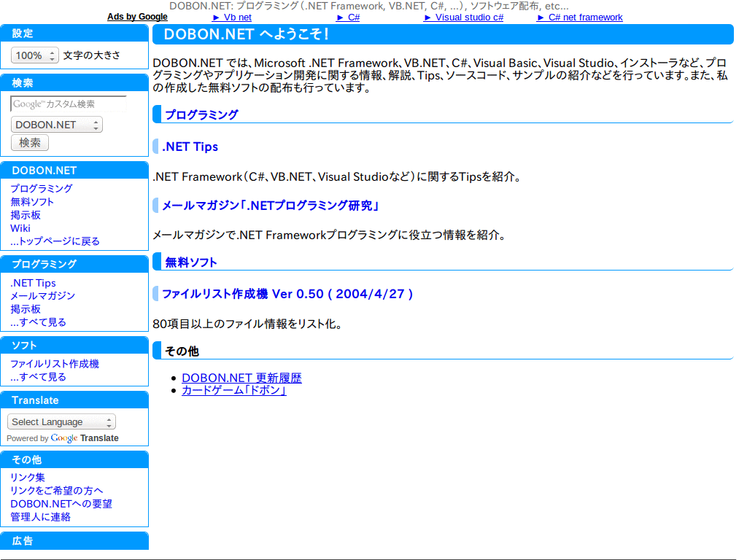Click the Google Translate logo
747x560 pixels.
click(64, 438)
